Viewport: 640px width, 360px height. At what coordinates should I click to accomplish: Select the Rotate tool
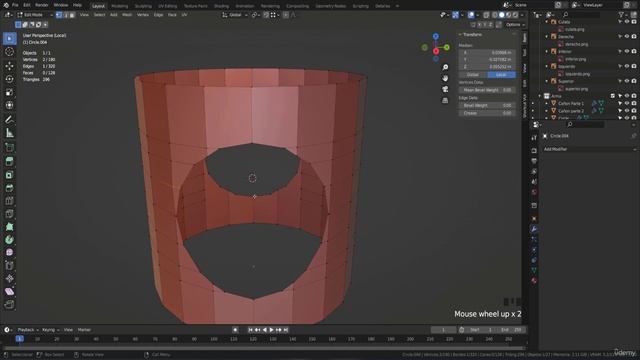pyautogui.click(x=9, y=79)
